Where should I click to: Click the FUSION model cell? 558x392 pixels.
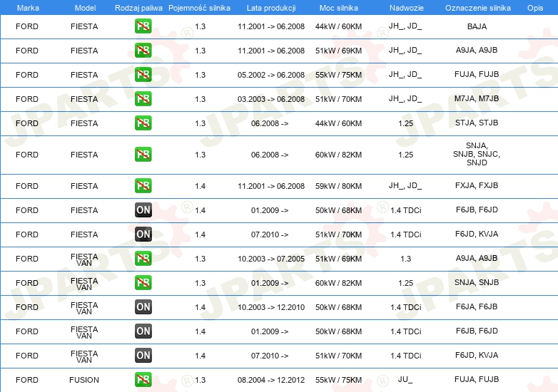[x=84, y=380]
